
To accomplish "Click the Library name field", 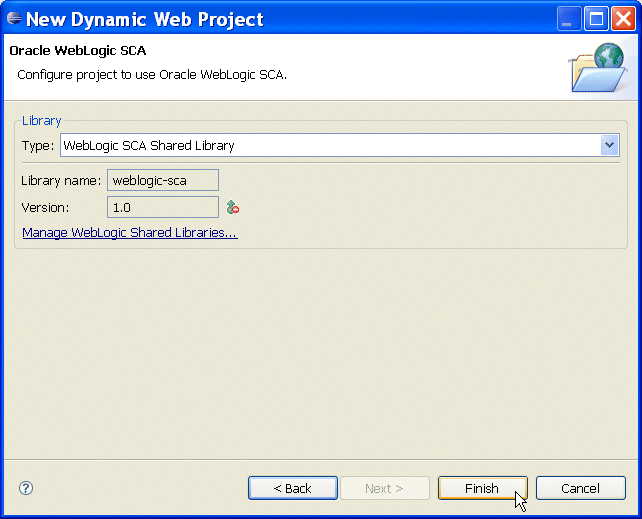I will click(x=163, y=180).
